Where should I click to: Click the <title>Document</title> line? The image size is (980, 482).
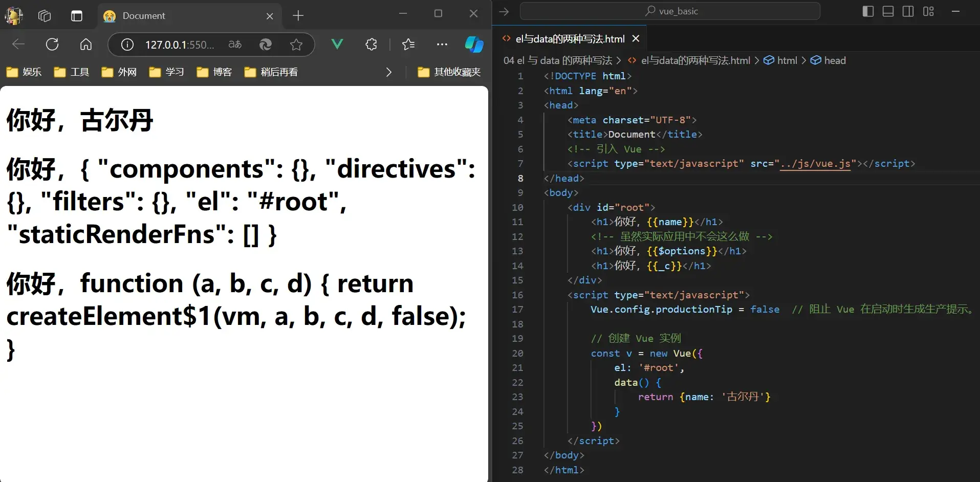pos(635,135)
